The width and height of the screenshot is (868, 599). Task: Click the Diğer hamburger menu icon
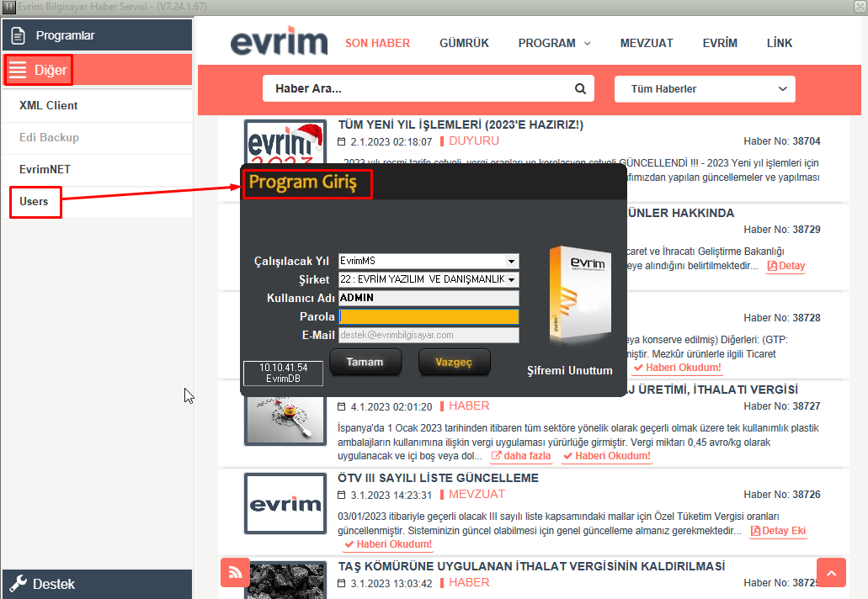pos(18,70)
